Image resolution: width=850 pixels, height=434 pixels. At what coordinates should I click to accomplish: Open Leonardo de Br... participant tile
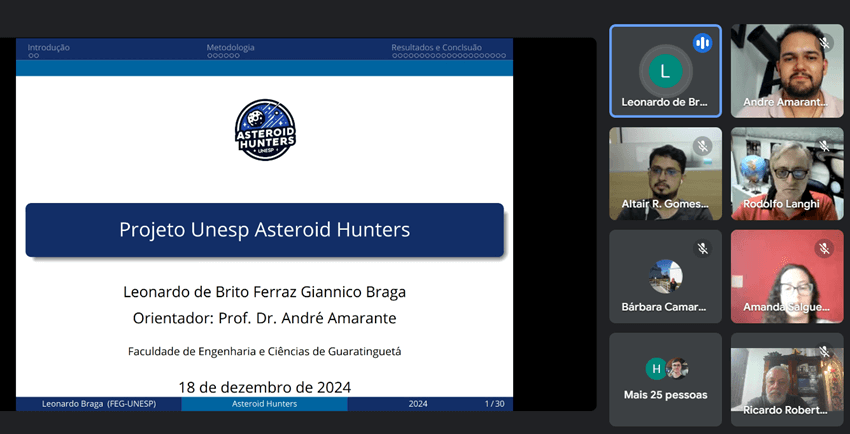pos(665,71)
